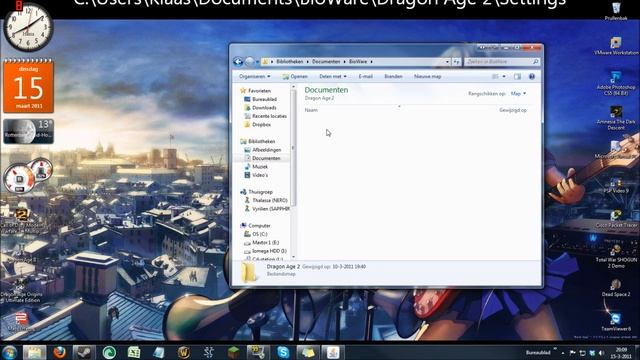Click the Dragon Age 2 folder icon in details pane

pyautogui.click(x=249, y=273)
